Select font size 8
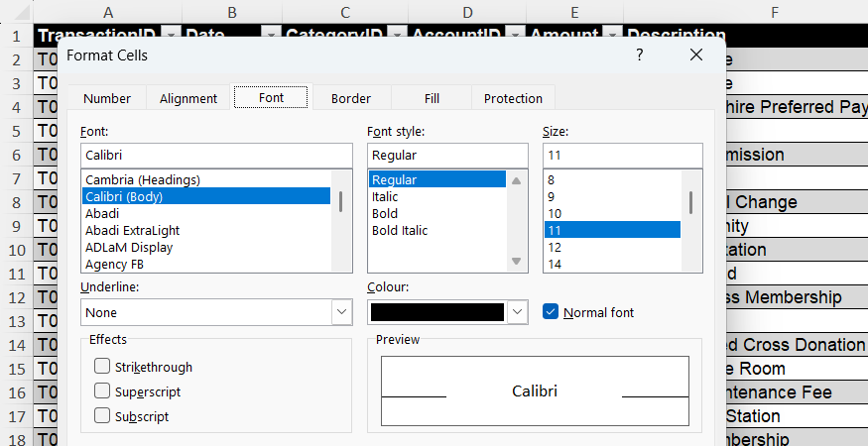 coord(612,179)
